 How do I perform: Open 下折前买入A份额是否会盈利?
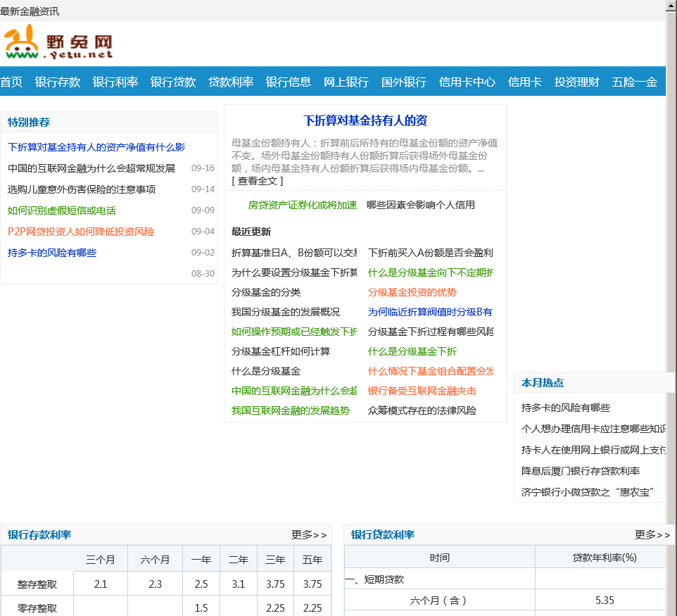tap(431, 253)
